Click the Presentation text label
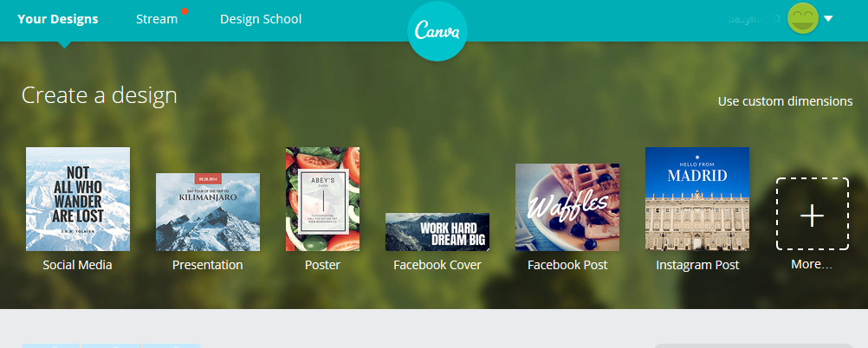This screenshot has height=348, width=868. pos(208,265)
